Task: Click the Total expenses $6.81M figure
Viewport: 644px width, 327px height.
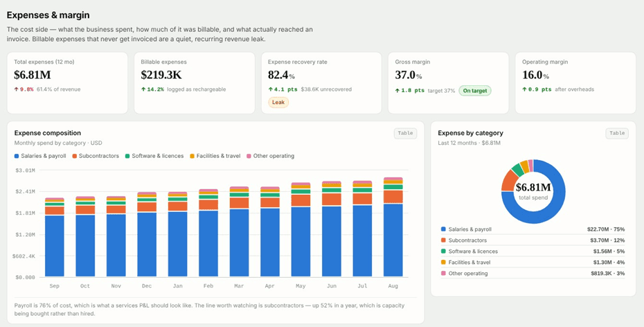Action: pyautogui.click(x=33, y=76)
